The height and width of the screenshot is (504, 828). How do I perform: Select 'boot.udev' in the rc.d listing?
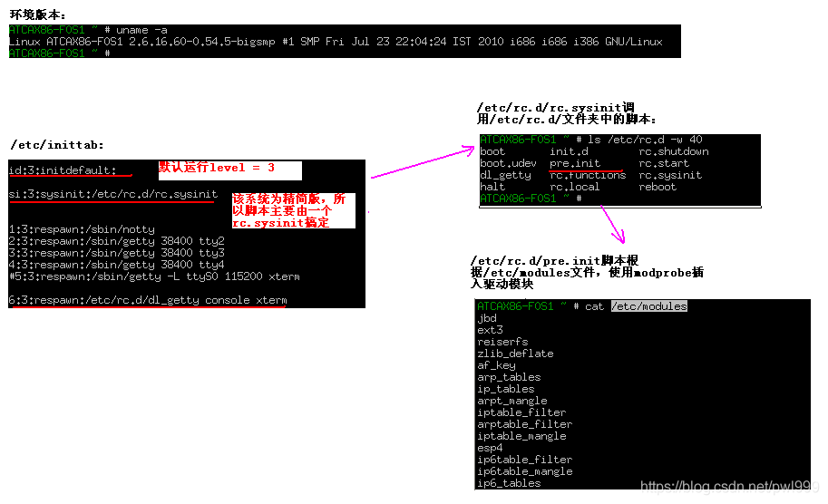click(x=508, y=163)
